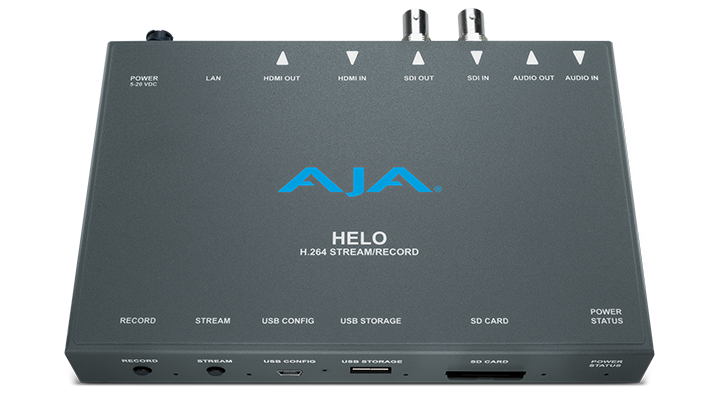The width and height of the screenshot is (720, 408).
Task: Click the SDI OUT BNC connector
Action: (416, 24)
